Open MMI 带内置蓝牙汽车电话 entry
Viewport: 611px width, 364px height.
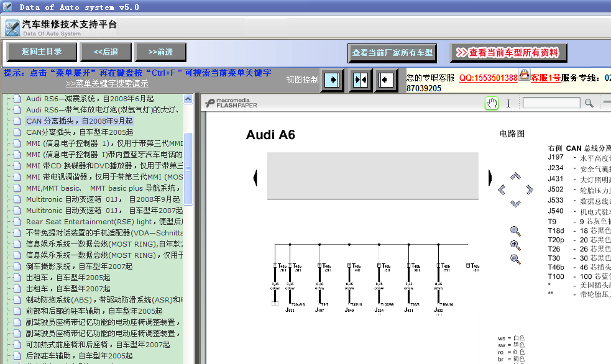(x=104, y=155)
